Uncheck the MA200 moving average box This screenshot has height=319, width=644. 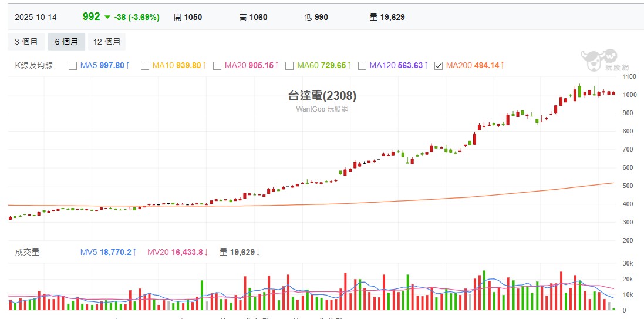(x=438, y=65)
